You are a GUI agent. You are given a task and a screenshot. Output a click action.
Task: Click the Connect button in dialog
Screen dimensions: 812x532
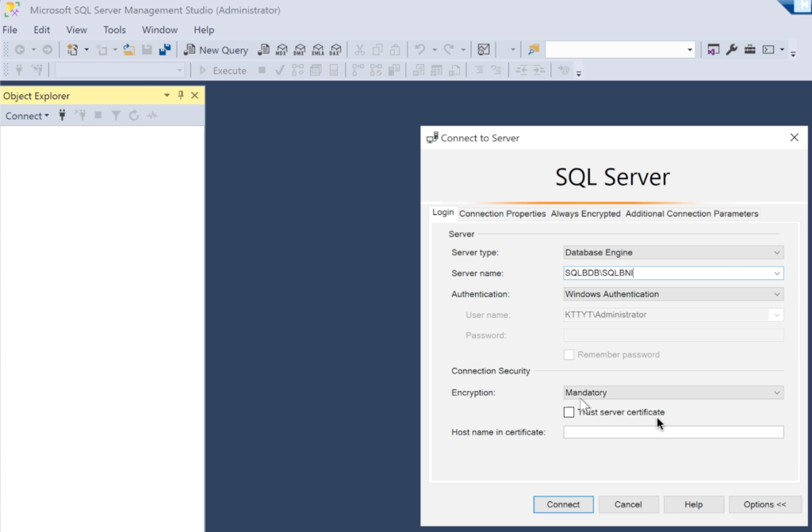tap(564, 504)
